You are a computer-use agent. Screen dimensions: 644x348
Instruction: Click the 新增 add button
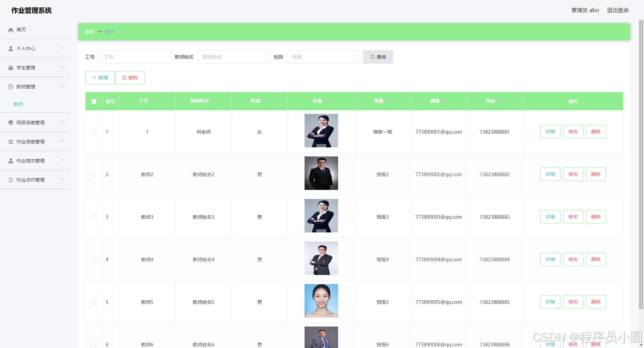click(x=100, y=78)
